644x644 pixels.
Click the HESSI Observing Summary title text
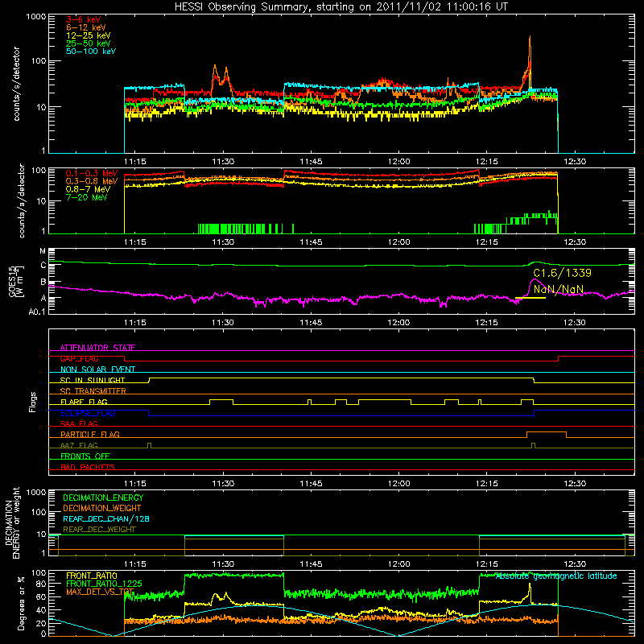[341, 7]
